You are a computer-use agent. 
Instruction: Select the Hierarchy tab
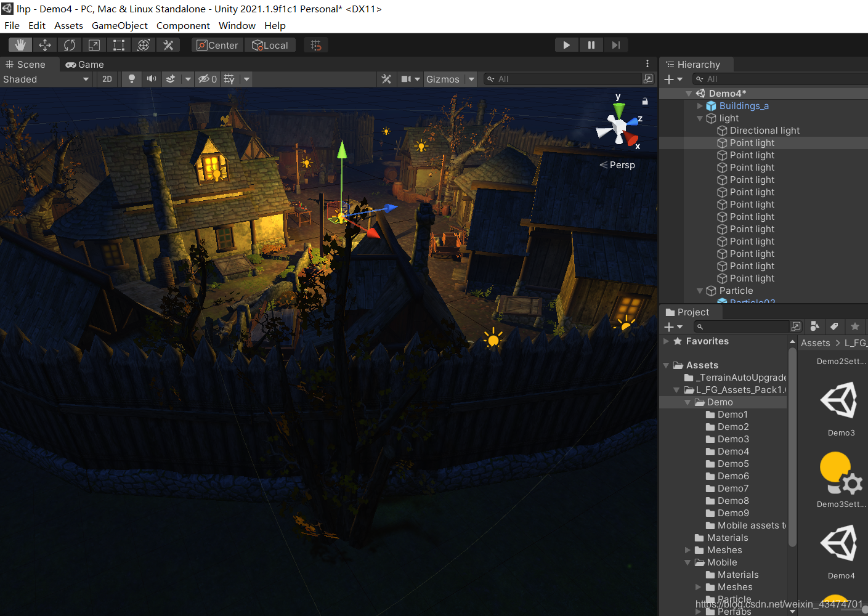(696, 64)
